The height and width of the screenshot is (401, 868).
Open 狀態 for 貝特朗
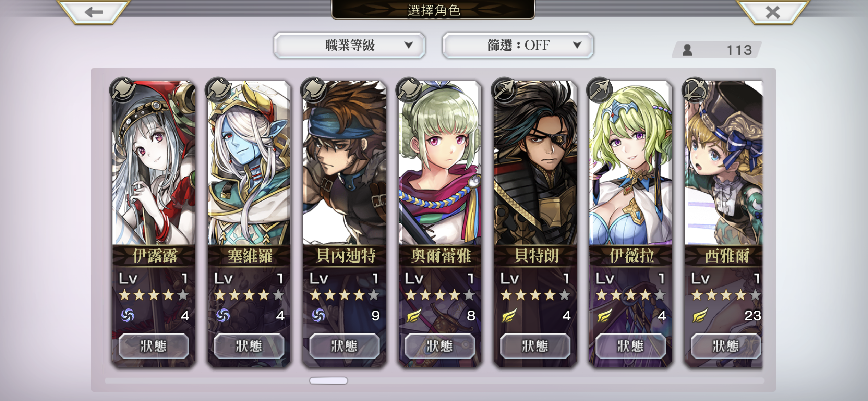pos(535,346)
